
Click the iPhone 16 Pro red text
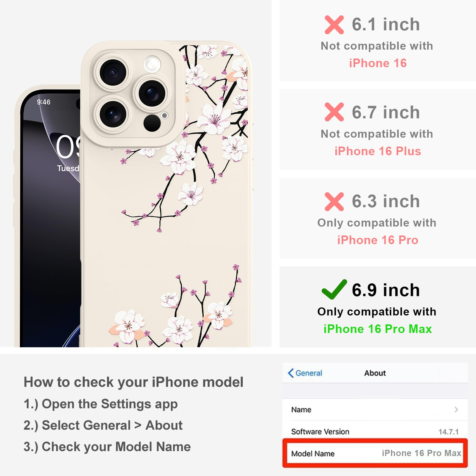click(x=378, y=240)
